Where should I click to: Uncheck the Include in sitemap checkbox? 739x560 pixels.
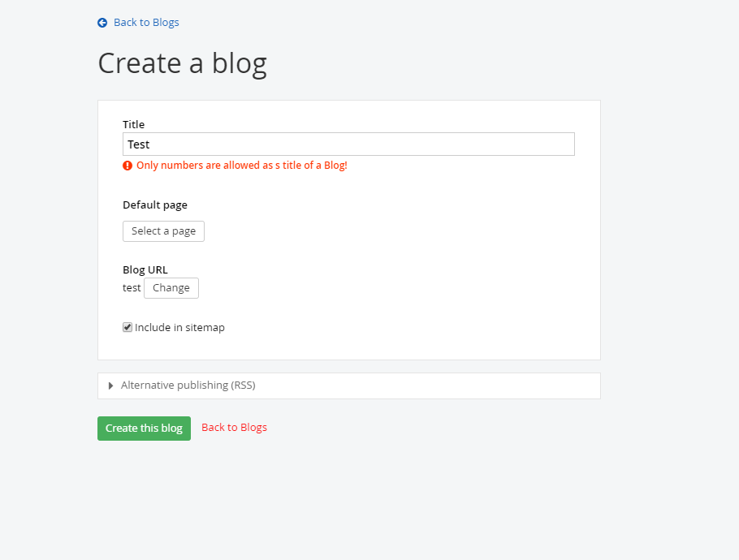[127, 327]
